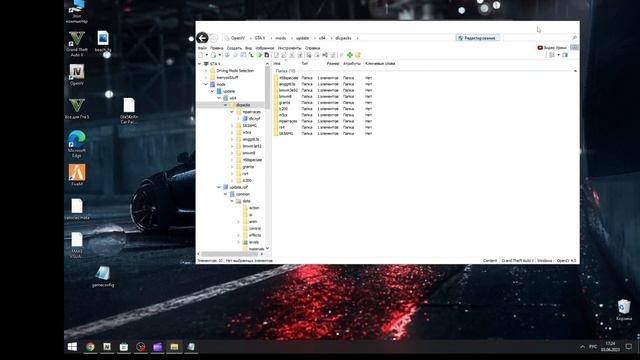Screen dimensions: 640x360
Task: Open the Windows Start menu
Action: [x=72, y=347]
